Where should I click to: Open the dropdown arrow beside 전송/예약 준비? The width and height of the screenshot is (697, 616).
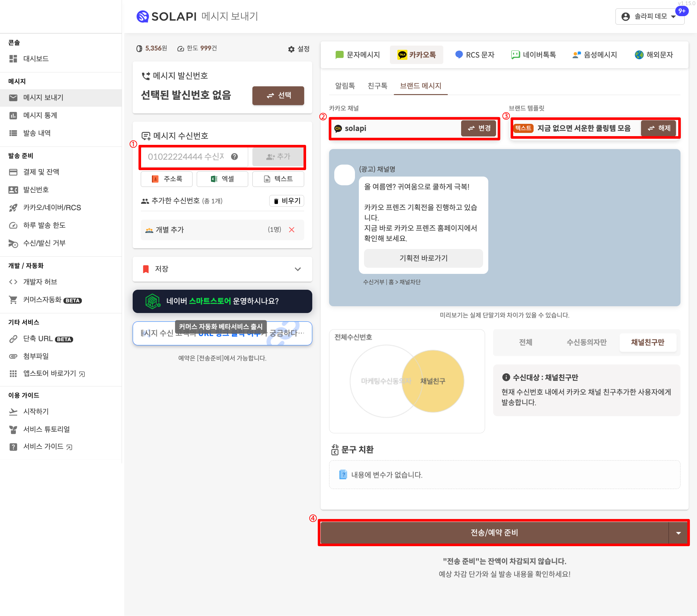click(x=679, y=533)
